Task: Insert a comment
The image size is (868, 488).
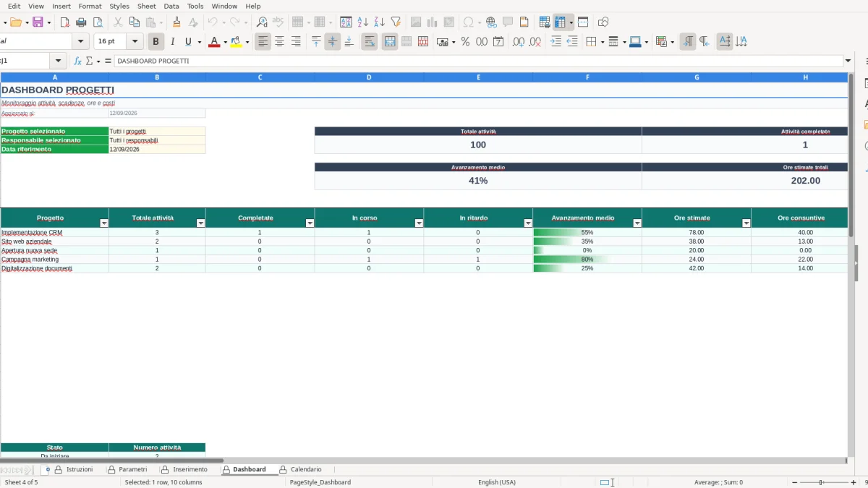Action: [x=508, y=22]
